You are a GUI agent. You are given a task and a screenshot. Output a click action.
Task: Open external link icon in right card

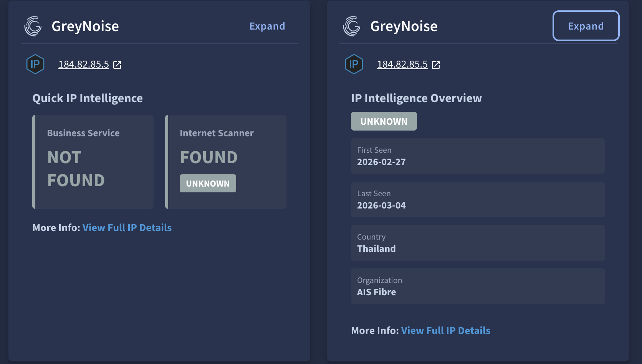(436, 65)
